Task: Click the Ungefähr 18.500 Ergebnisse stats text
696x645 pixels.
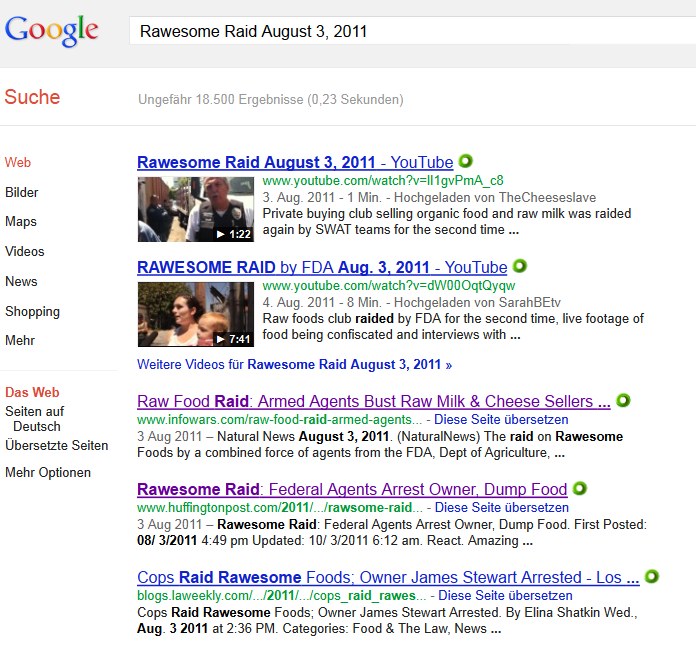Action: click(271, 99)
